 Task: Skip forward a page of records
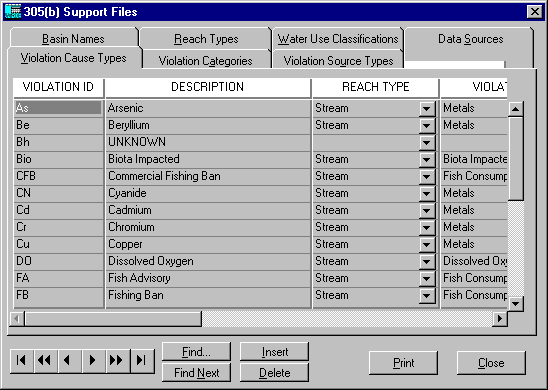pyautogui.click(x=117, y=360)
